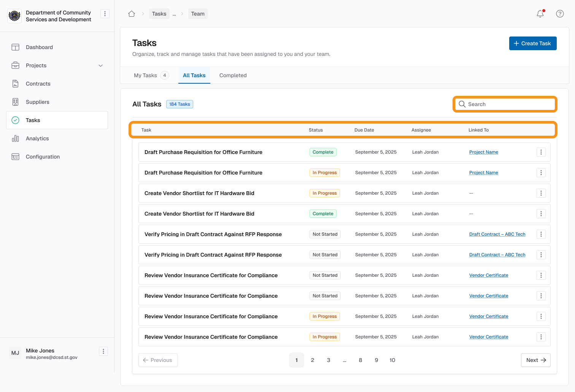Click the help question mark icon

point(560,14)
